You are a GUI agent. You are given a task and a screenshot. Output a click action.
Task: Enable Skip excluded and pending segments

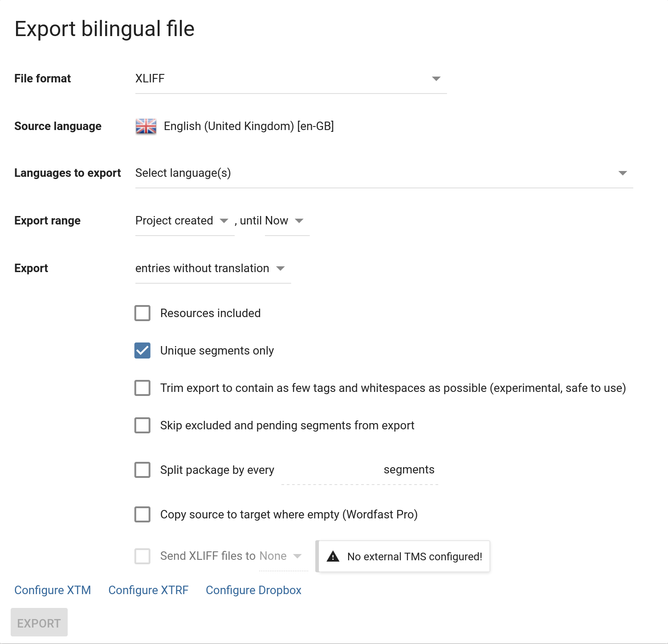coord(143,425)
